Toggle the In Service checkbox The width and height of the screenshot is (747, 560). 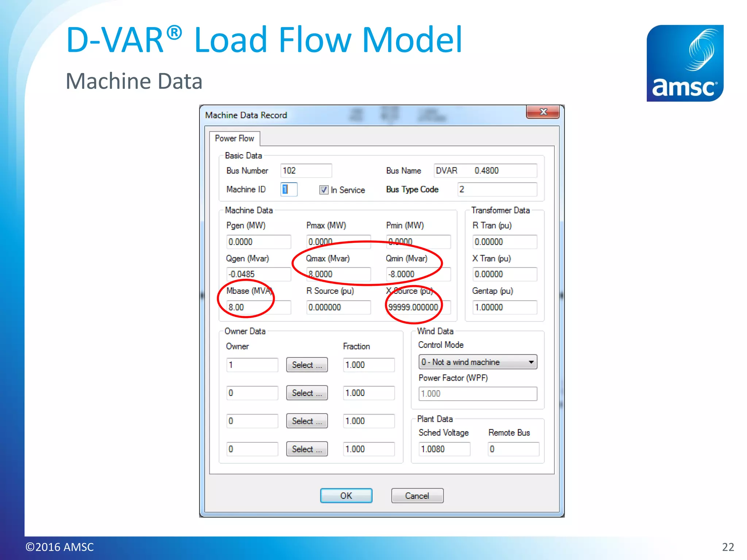coord(324,190)
